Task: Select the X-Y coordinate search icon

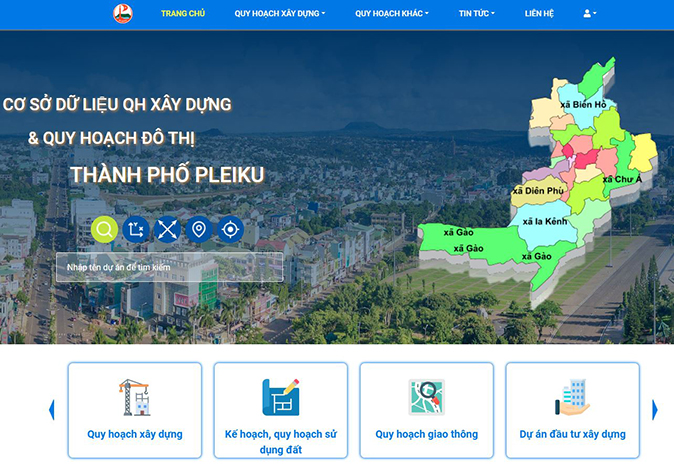Action: pos(136,229)
